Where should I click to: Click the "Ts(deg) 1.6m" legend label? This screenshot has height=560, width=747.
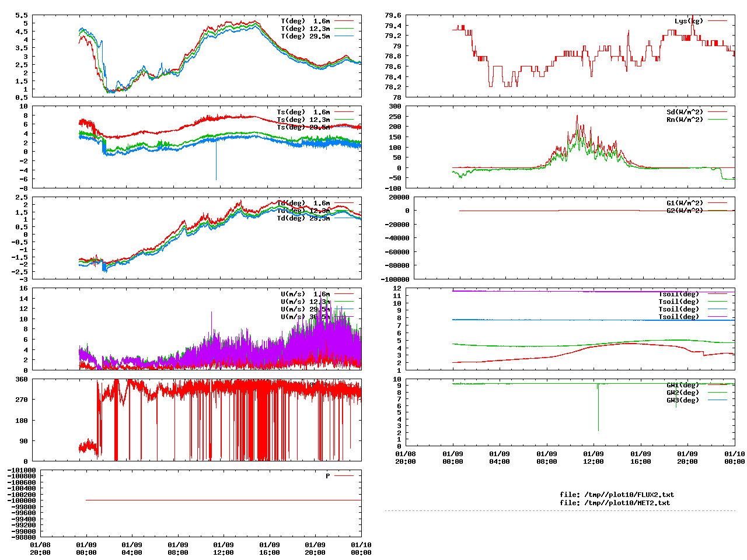click(303, 112)
